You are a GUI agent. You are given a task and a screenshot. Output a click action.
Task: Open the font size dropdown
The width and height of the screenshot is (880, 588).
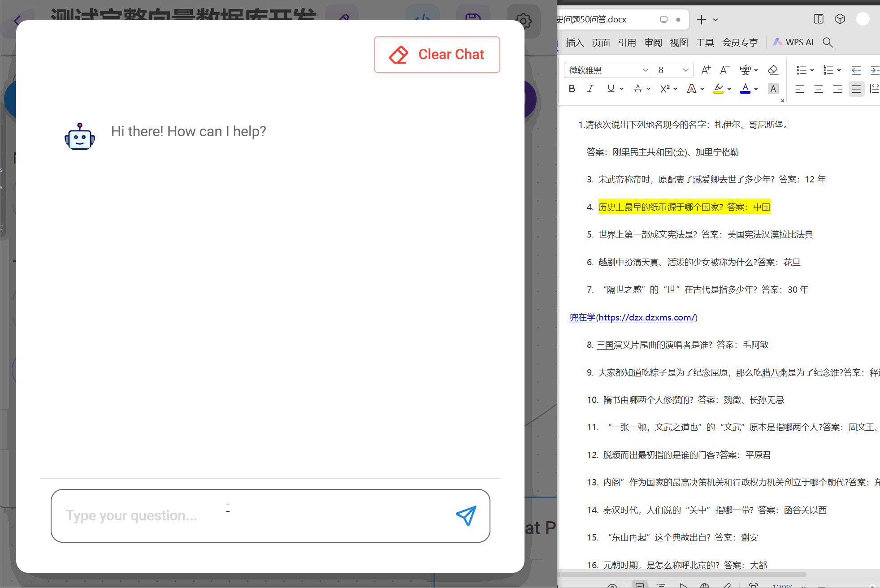685,70
